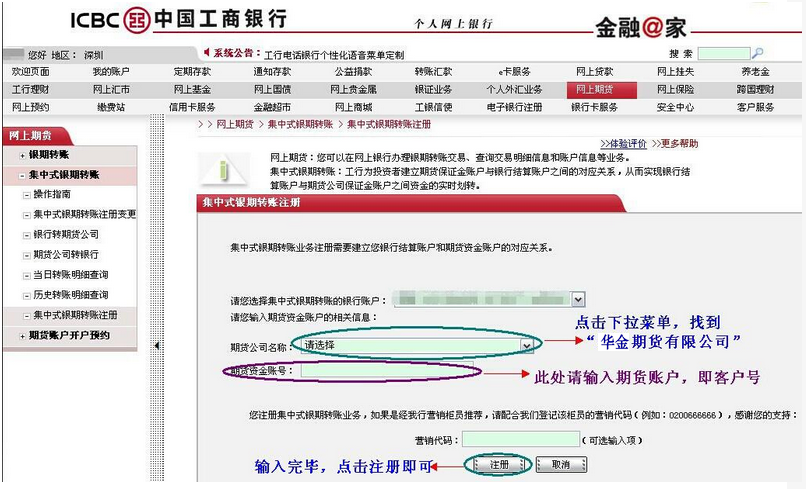Open 历史转账明细查询 in sidebar

click(x=71, y=295)
